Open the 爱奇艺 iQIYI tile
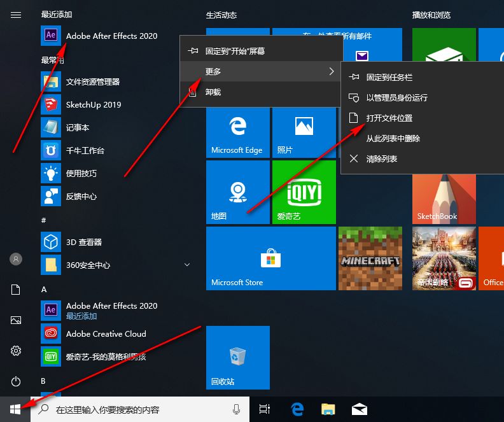Viewport: 504px width, 422px height. (304, 192)
